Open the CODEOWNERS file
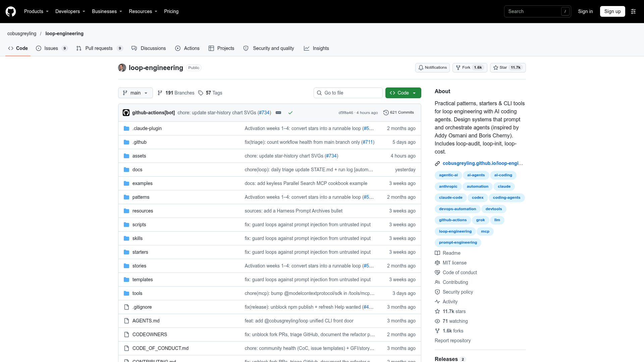The image size is (644, 362). (150, 335)
